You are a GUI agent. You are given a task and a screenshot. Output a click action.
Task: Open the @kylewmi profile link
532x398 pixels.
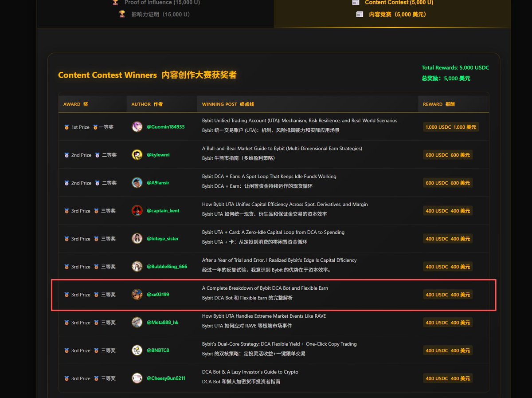coord(158,155)
